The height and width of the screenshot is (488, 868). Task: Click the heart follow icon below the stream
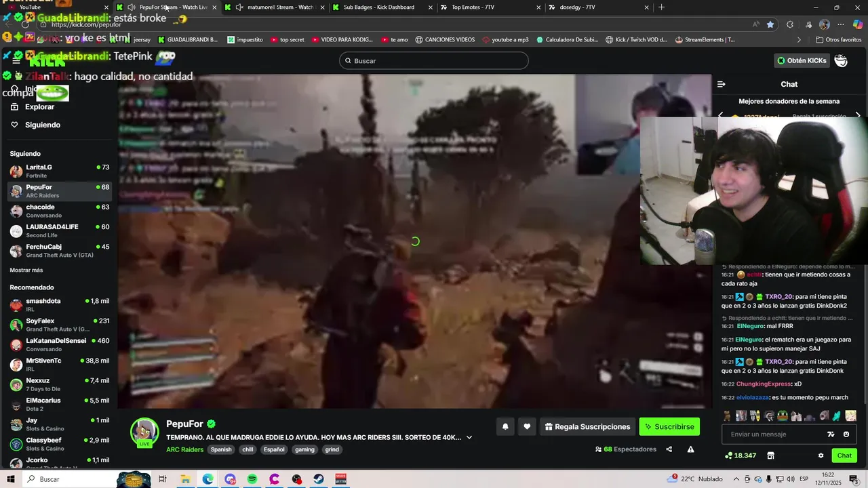pyautogui.click(x=527, y=426)
